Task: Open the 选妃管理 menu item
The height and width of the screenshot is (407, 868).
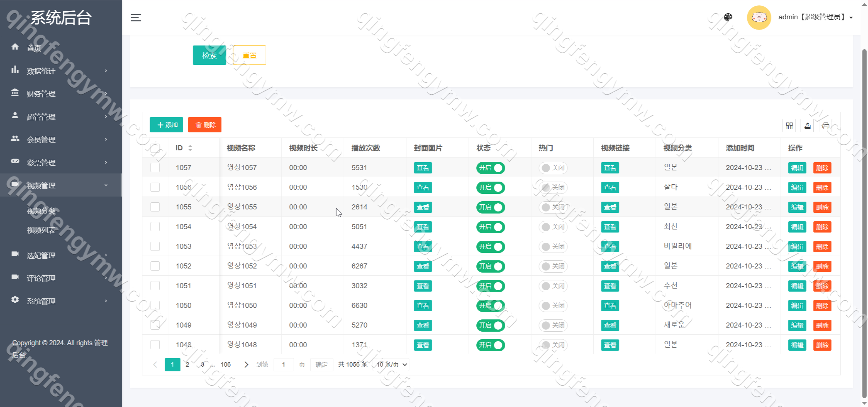Action: [41, 255]
